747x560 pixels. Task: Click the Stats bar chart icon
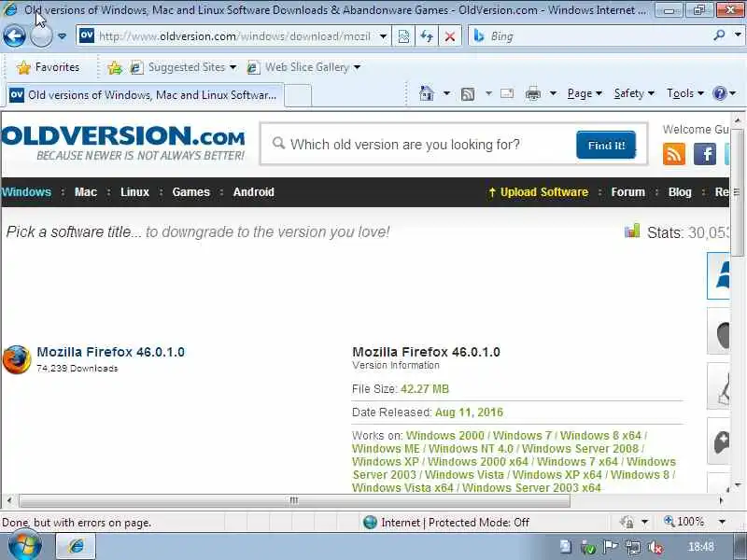point(632,231)
